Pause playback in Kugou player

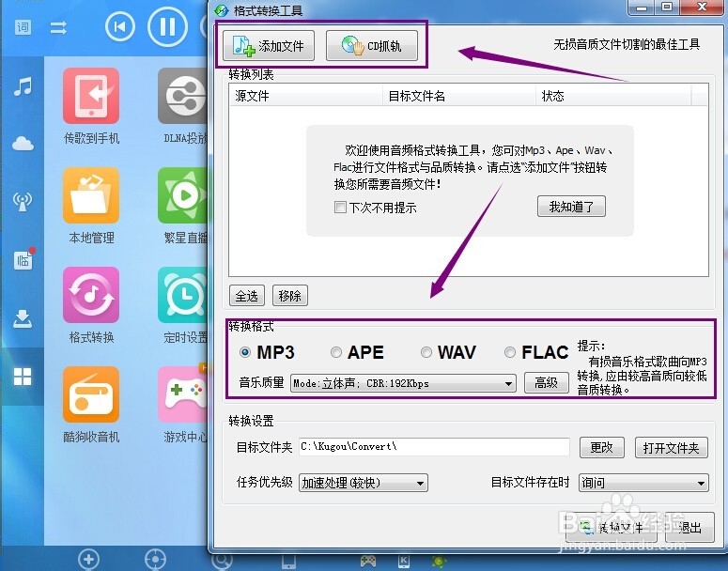point(167,26)
